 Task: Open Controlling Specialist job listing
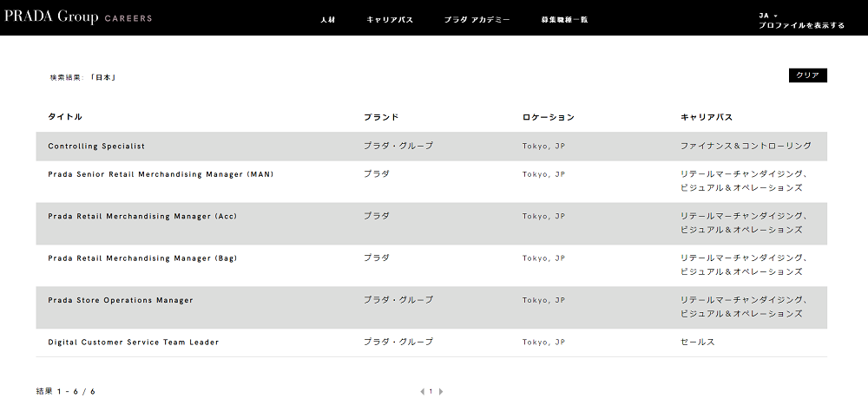click(96, 146)
